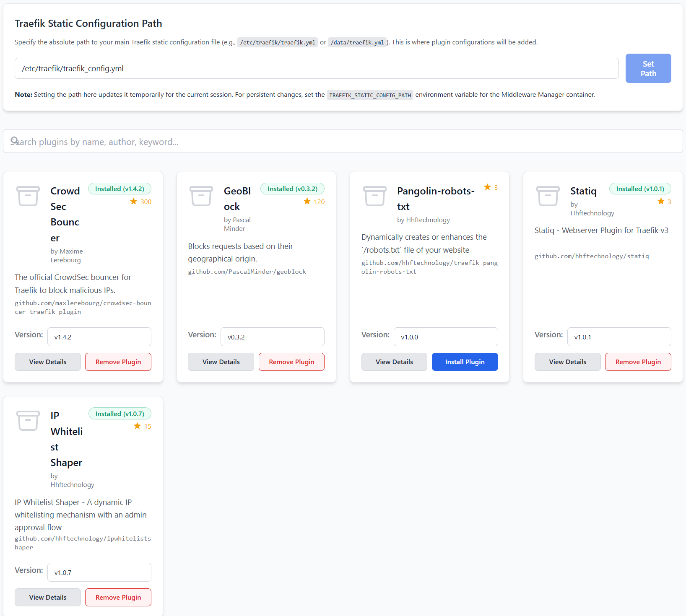Click the Statiq version field v1.0.1

[x=619, y=337]
